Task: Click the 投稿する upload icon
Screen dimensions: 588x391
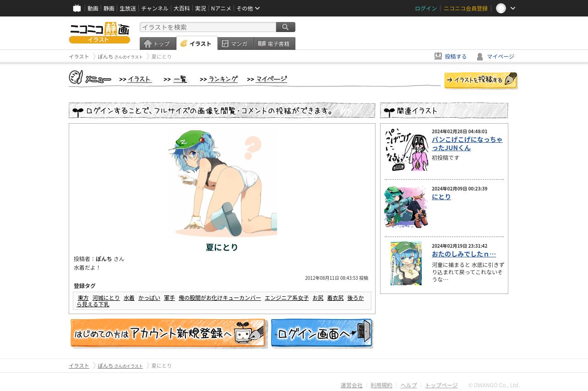Action: (438, 56)
